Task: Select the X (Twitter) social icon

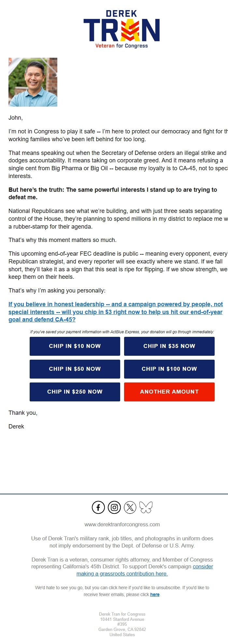Action: pyautogui.click(x=130, y=507)
